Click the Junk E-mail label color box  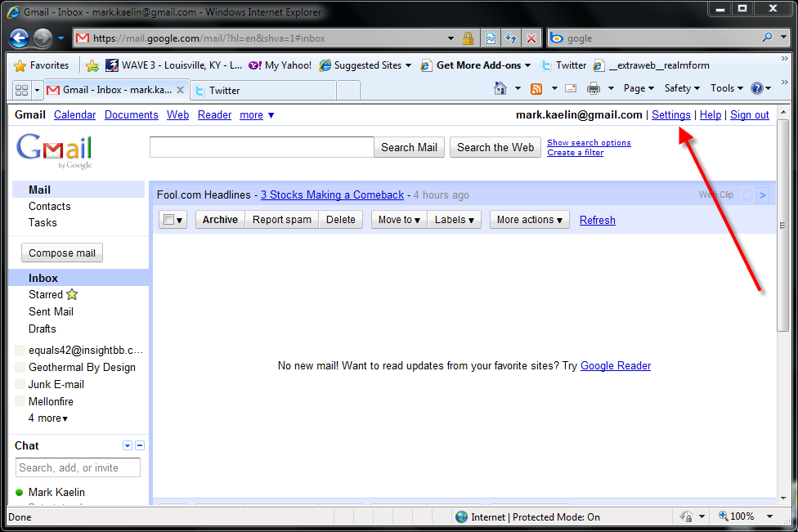tap(20, 384)
